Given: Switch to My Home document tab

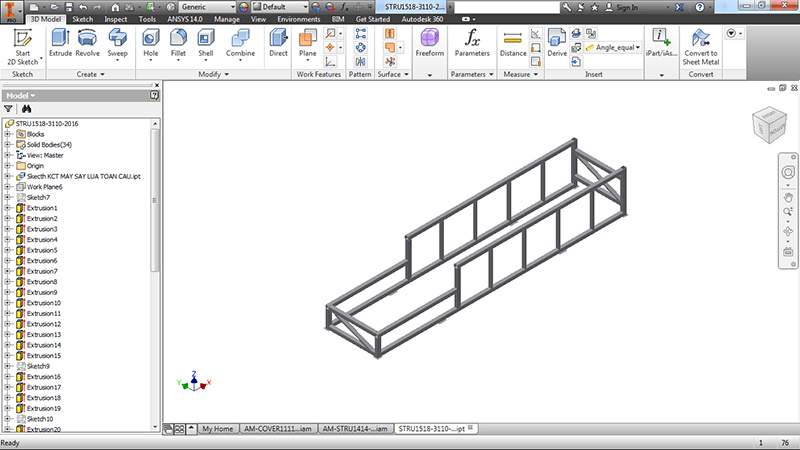Looking at the screenshot, I should [217, 428].
